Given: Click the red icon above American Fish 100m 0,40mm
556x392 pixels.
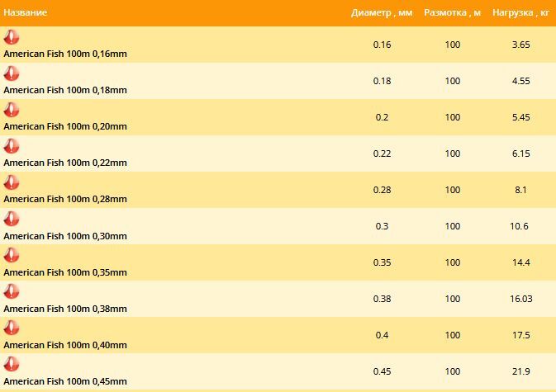Looking at the screenshot, I should (x=12, y=328).
